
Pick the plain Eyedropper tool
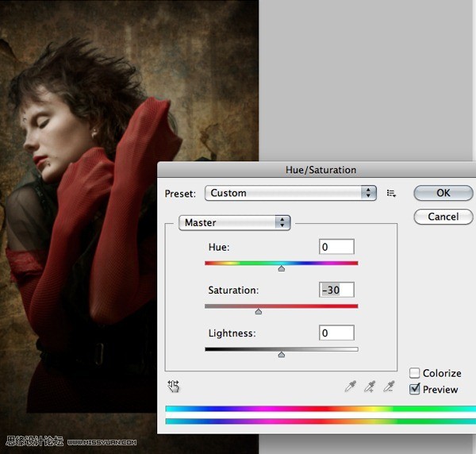point(351,387)
